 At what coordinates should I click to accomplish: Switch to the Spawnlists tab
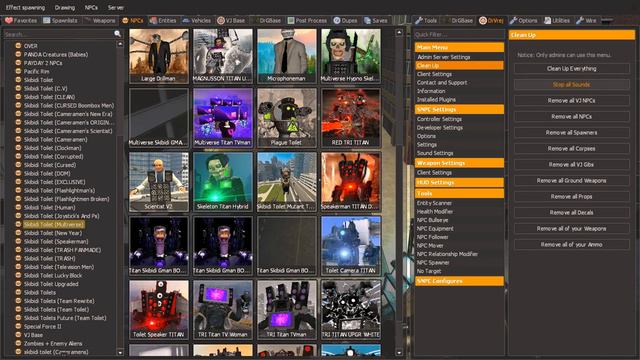(60, 20)
